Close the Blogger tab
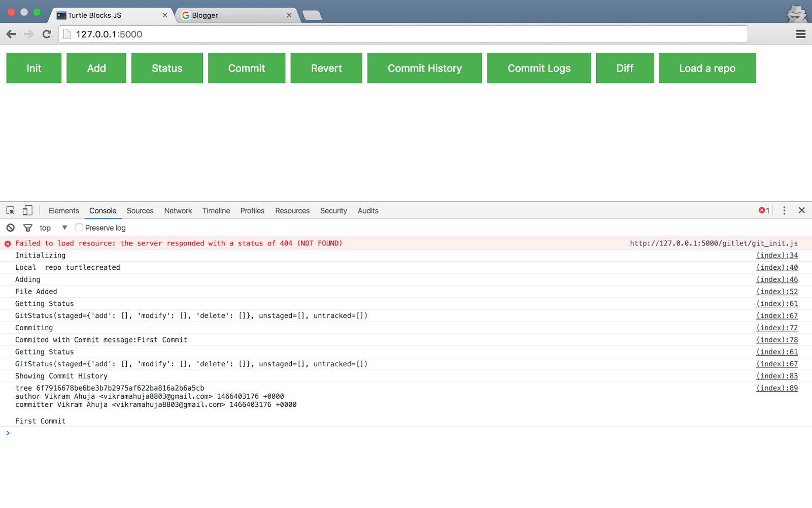Viewport: 812px width, 508px height. coord(289,15)
